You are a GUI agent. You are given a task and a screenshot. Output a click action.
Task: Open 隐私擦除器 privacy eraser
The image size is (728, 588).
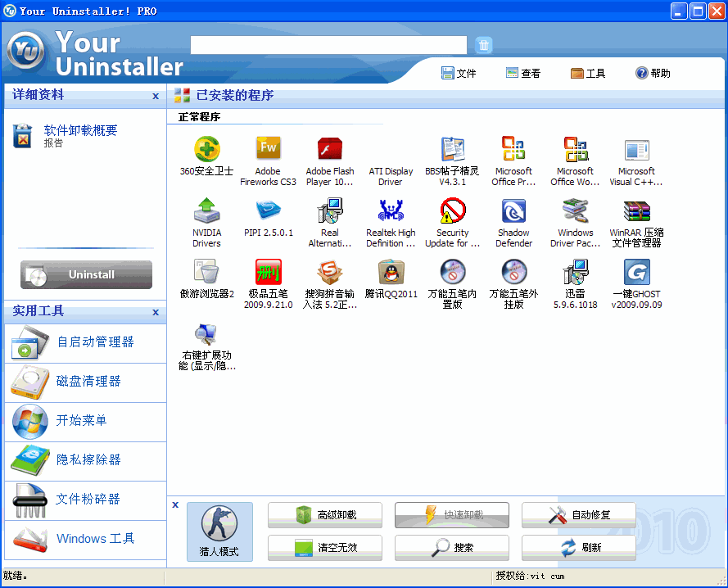[x=85, y=461]
